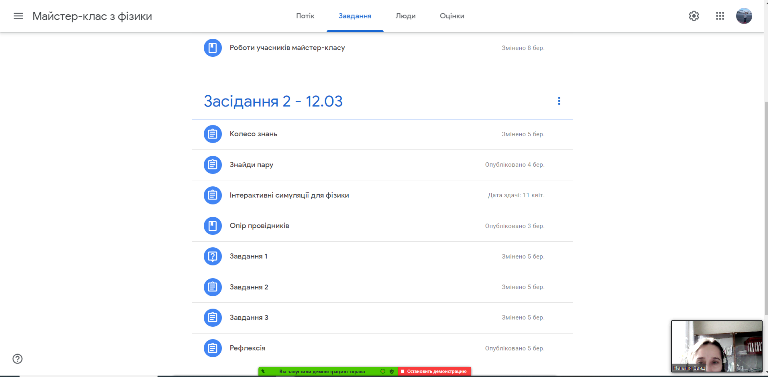Open the Оцінки tab

452,16
